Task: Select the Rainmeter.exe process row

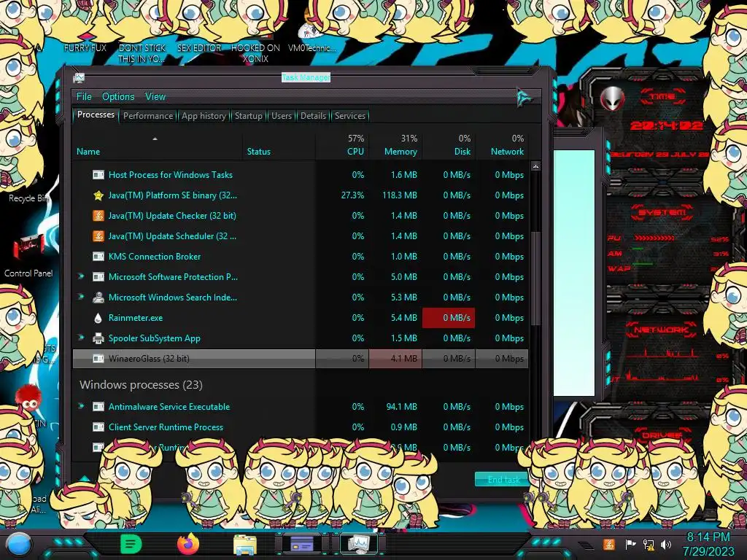Action: [x=300, y=318]
